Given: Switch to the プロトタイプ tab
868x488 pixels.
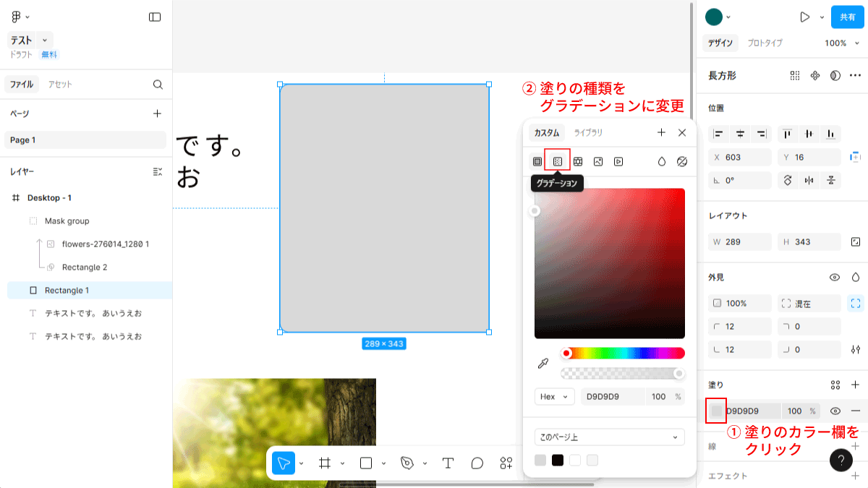Looking at the screenshot, I should coord(765,43).
